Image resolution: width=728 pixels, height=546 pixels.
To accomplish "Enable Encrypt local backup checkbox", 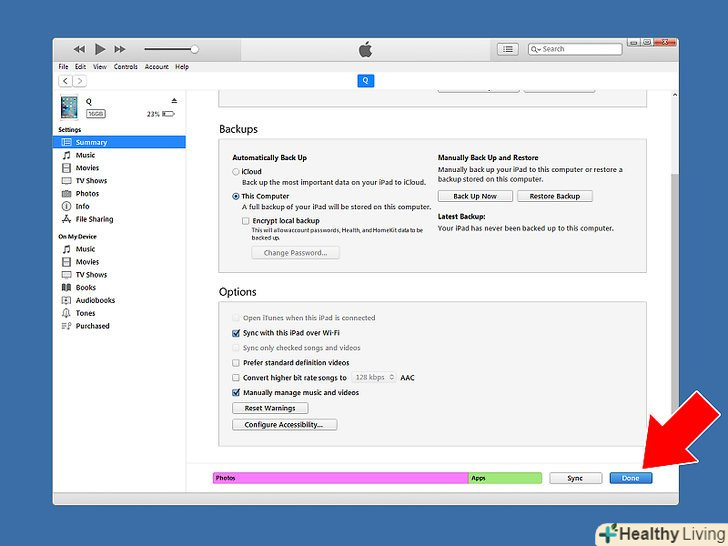I will 246,221.
